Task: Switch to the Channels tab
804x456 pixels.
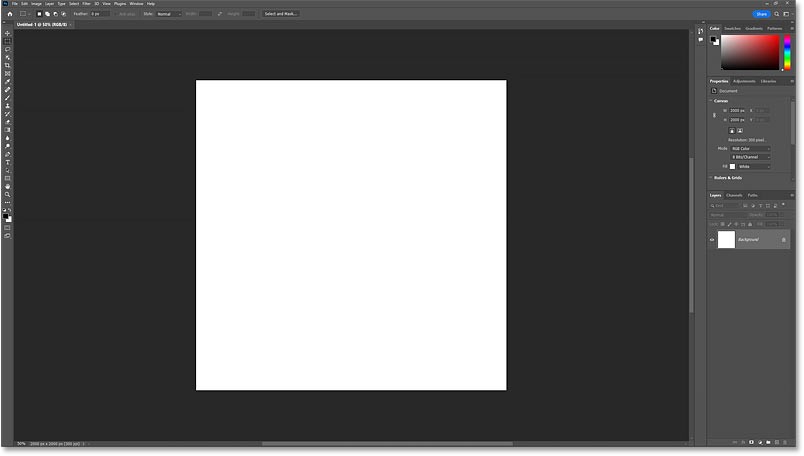Action: (734, 195)
